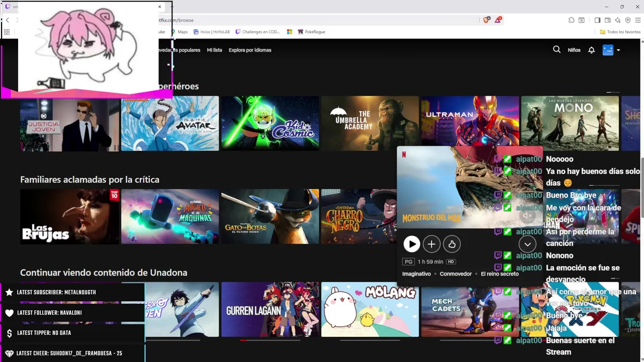644x362 pixels.
Task: Click the Molang watch progress bar
Action: tap(370, 340)
